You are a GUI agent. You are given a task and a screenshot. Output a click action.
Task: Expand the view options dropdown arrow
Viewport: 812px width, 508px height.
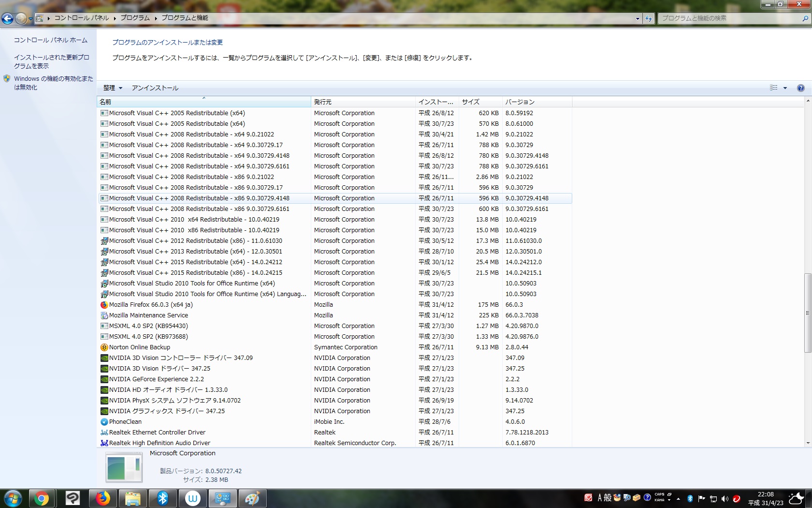coord(785,88)
